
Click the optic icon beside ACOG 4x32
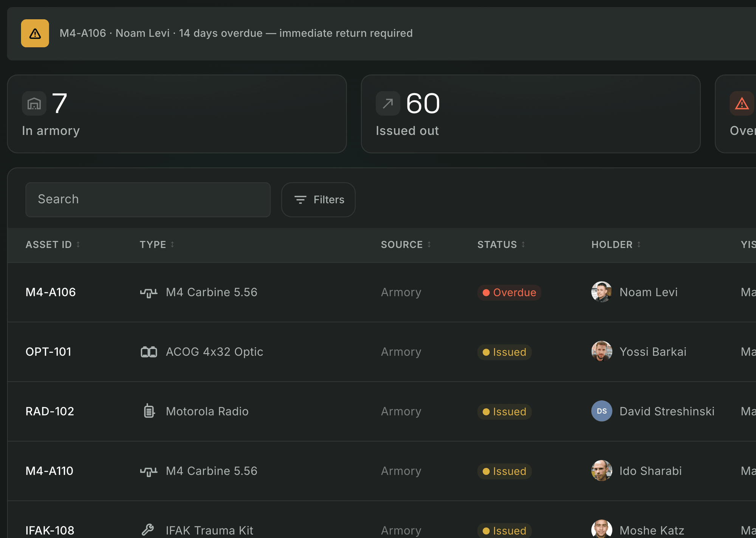149,352
